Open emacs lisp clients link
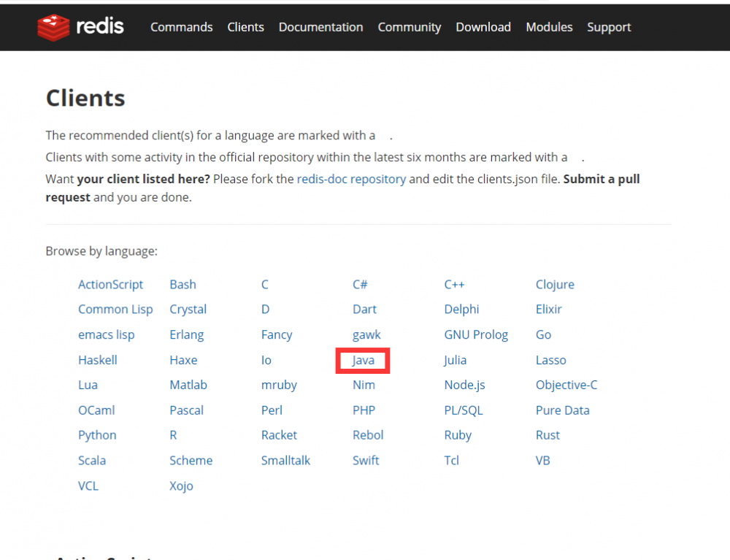This screenshot has width=730, height=560. 106,334
